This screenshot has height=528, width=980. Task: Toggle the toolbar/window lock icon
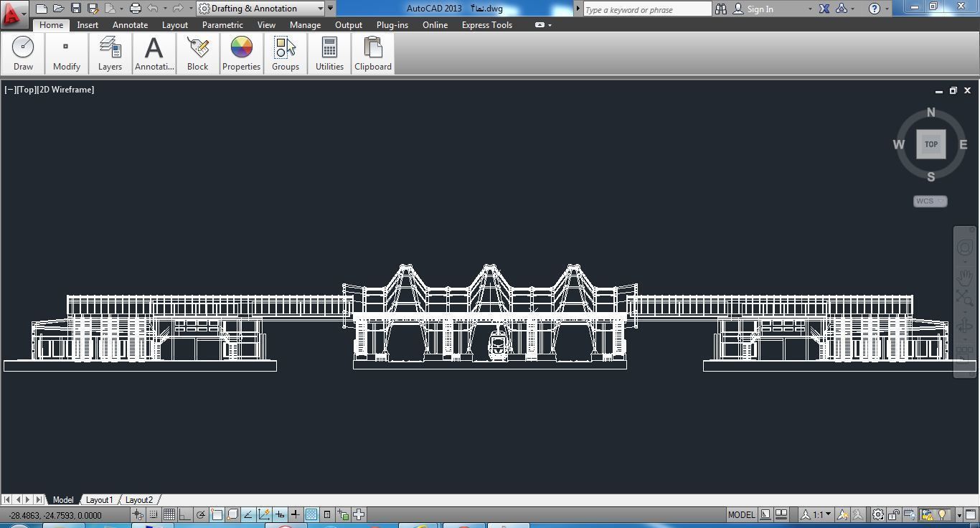tap(894, 514)
